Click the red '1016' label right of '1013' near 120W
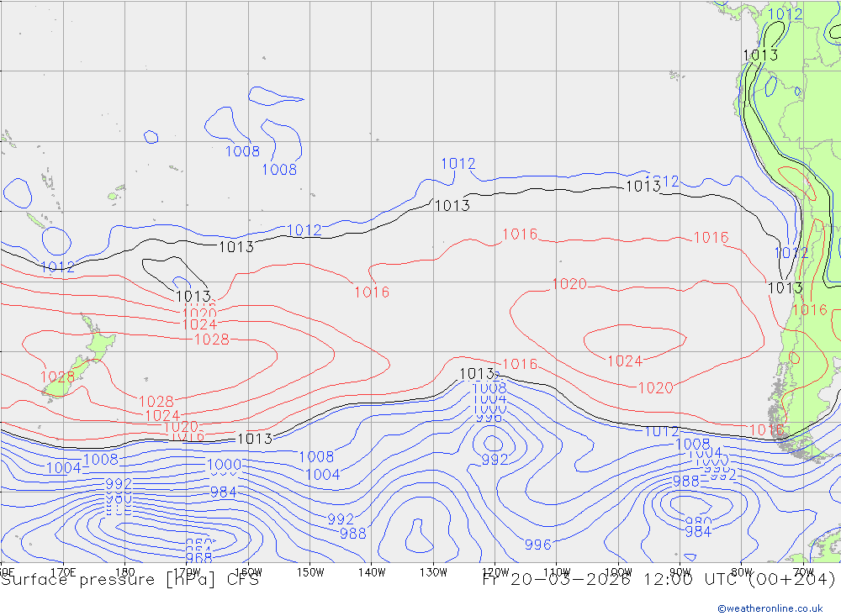841x616 pixels. [520, 364]
